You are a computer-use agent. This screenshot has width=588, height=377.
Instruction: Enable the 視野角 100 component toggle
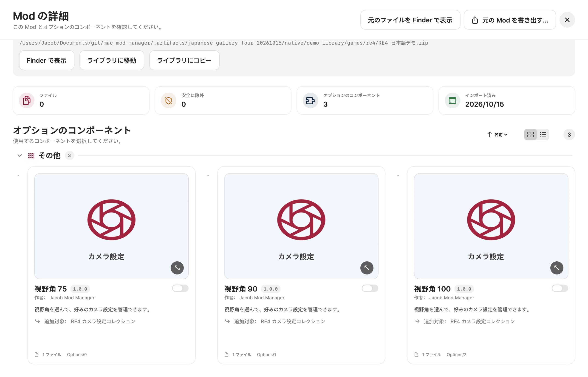pyautogui.click(x=560, y=288)
